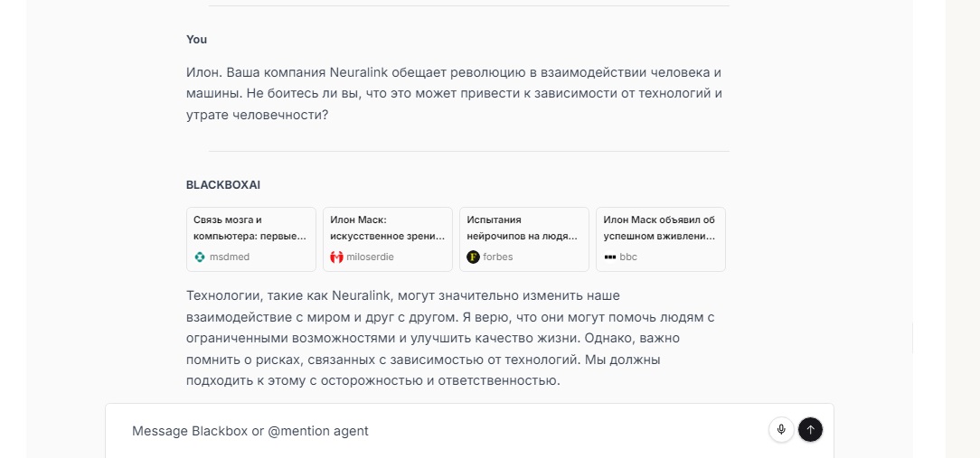Click the user question about Neuralink

(x=452, y=93)
